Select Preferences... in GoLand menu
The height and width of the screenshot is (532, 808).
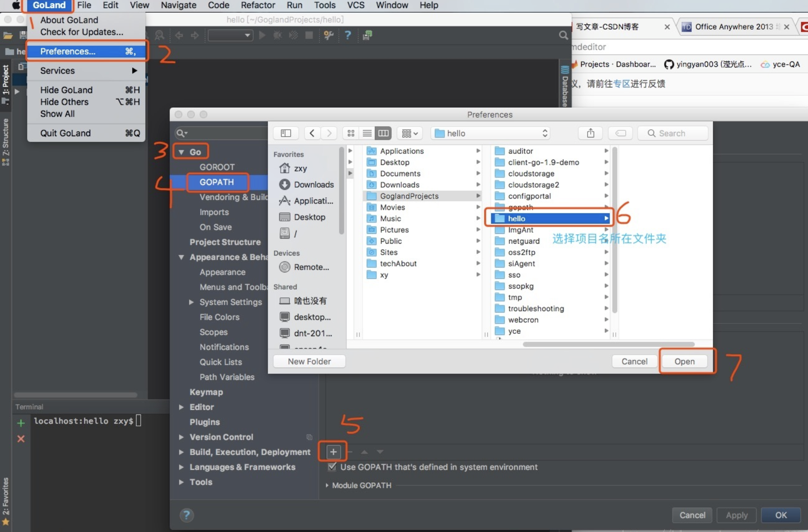(87, 51)
